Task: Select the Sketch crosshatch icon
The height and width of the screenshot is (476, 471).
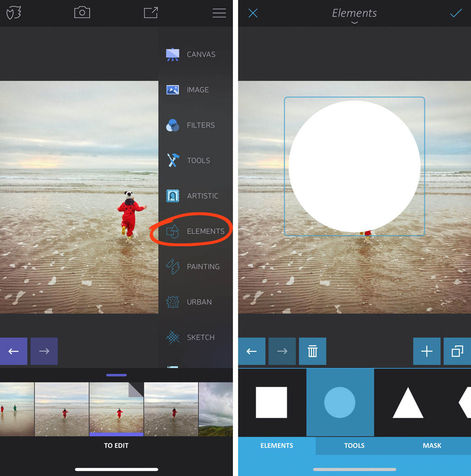Action: coord(172,337)
